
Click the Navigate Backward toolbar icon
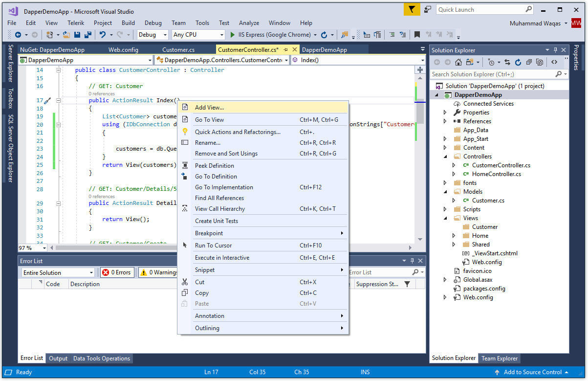18,35
